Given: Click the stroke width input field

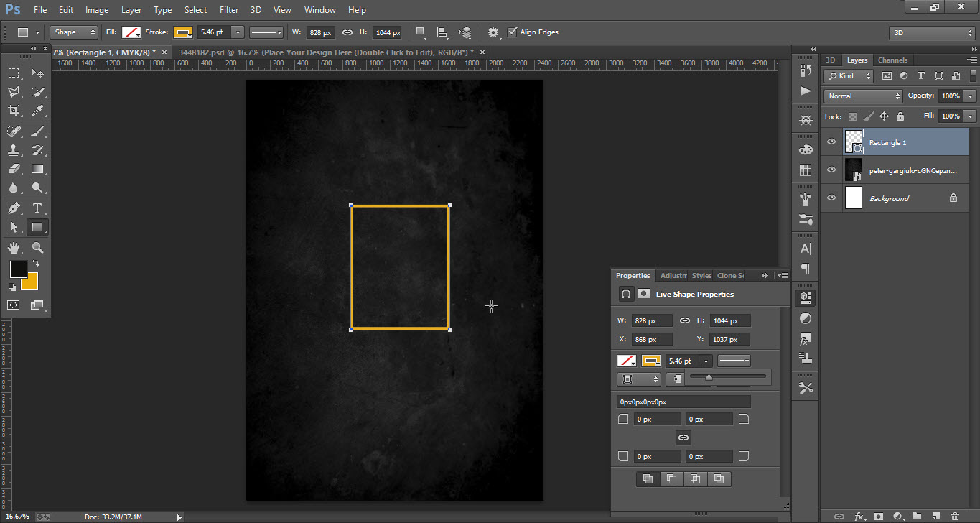Looking at the screenshot, I should coord(213,32).
